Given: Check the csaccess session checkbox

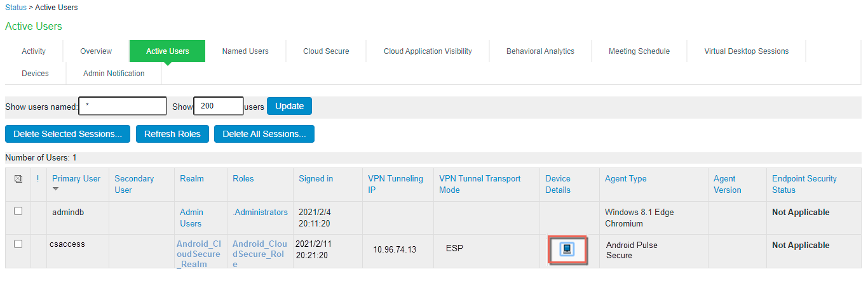Looking at the screenshot, I should pyautogui.click(x=18, y=244).
